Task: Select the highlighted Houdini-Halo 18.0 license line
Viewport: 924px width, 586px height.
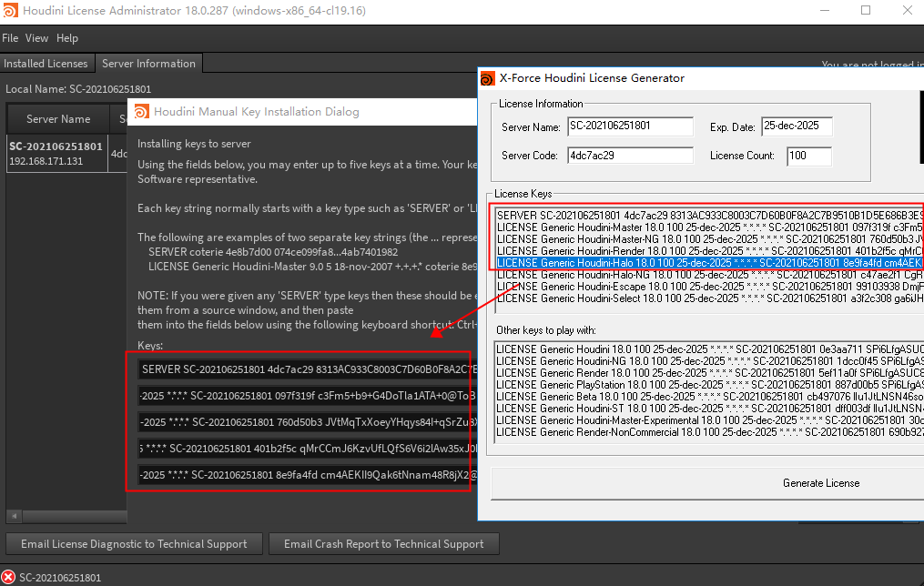Action: click(709, 263)
